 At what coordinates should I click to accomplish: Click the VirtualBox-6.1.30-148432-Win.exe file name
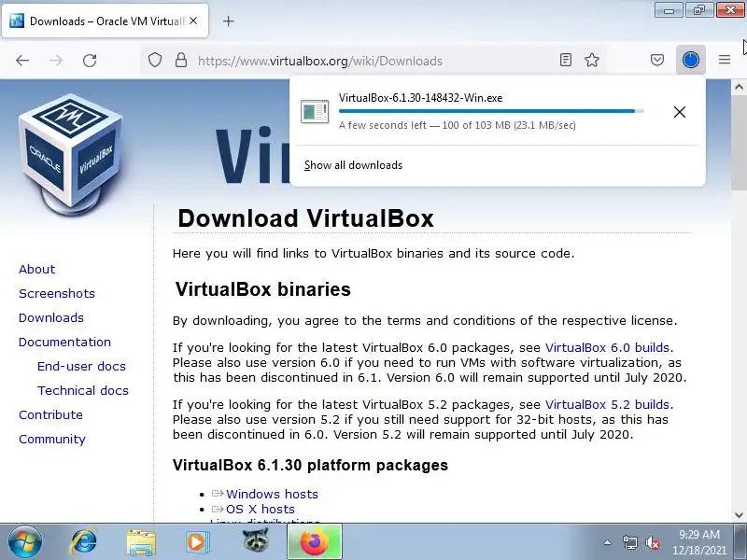click(421, 98)
